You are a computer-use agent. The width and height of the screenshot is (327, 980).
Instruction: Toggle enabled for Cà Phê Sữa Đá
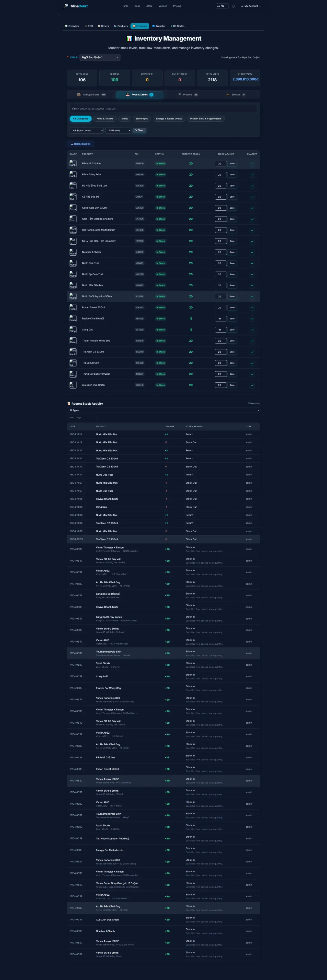coord(252,197)
